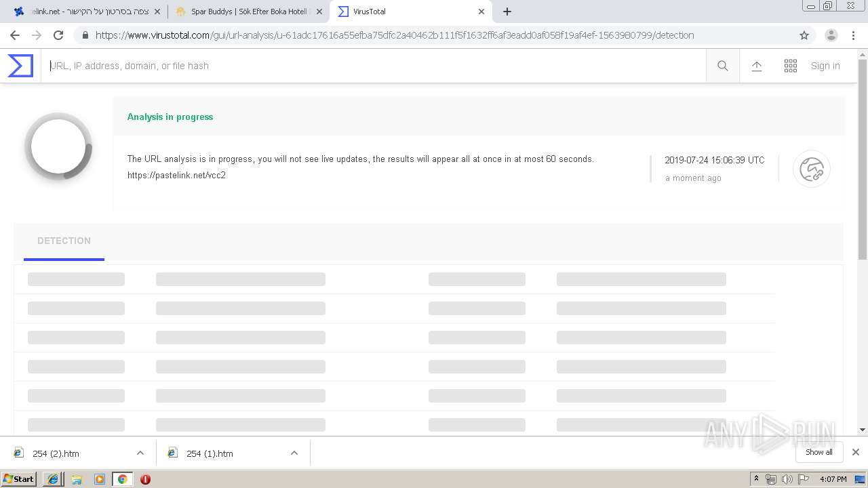Image resolution: width=868 pixels, height=488 pixels.
Task: Open the media player taskbar icon
Action: tap(100, 479)
